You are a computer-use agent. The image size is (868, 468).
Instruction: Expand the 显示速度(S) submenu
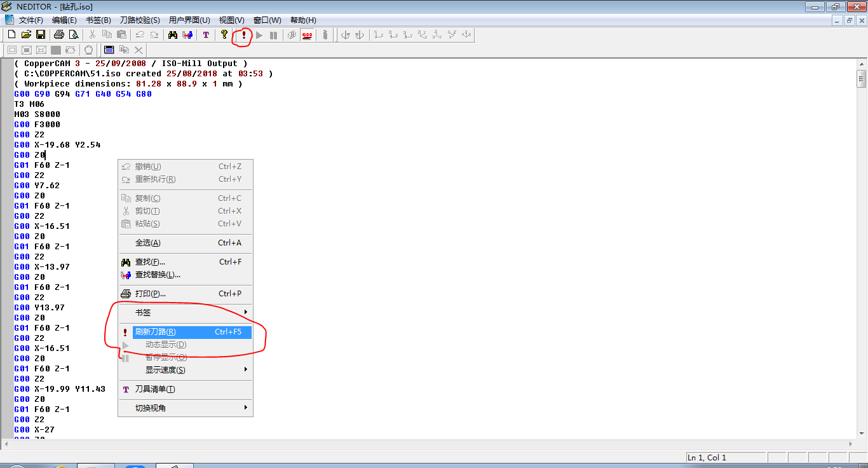186,370
